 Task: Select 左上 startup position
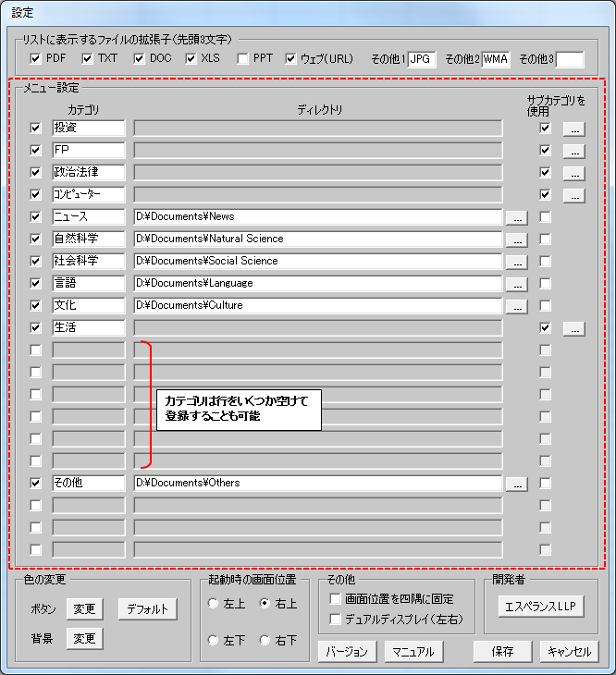213,604
